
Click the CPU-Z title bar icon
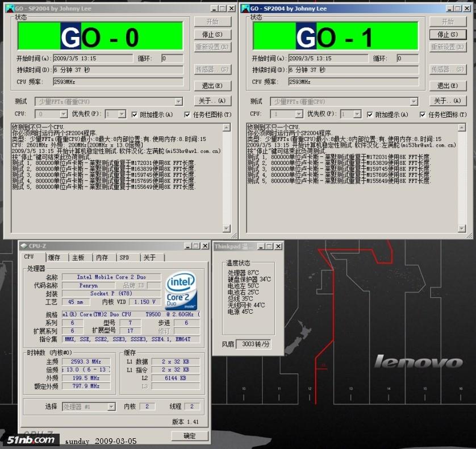(x=23, y=246)
